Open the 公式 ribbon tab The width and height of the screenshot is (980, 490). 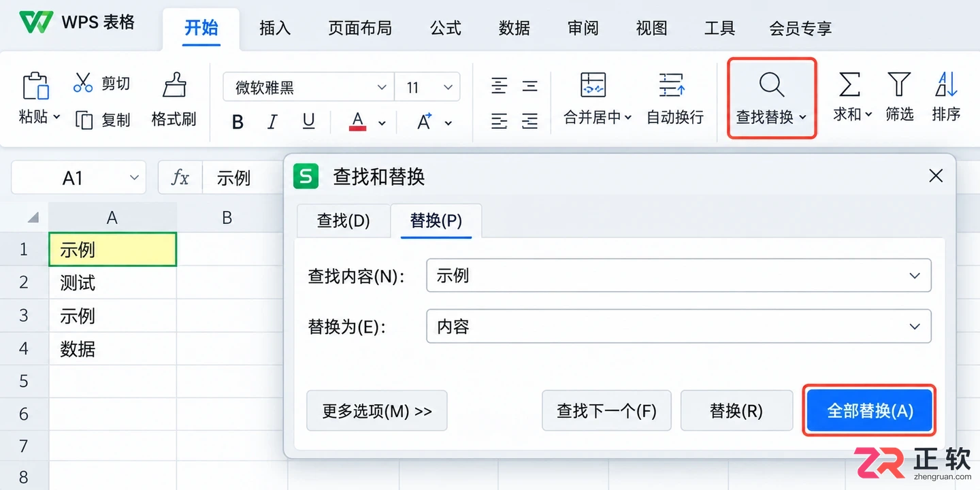tap(446, 28)
